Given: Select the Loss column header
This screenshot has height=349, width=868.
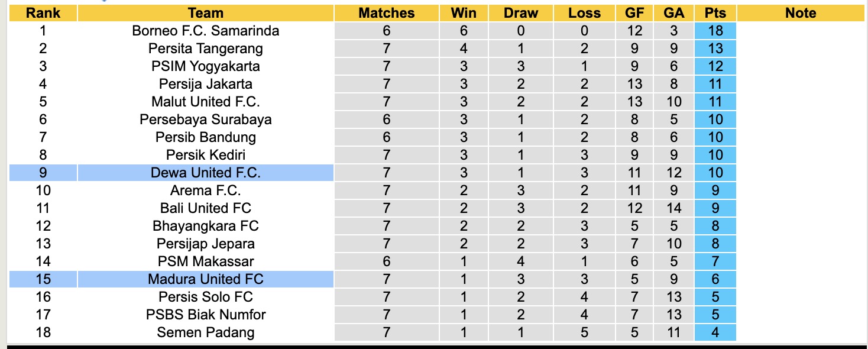Looking at the screenshot, I should 584,13.
